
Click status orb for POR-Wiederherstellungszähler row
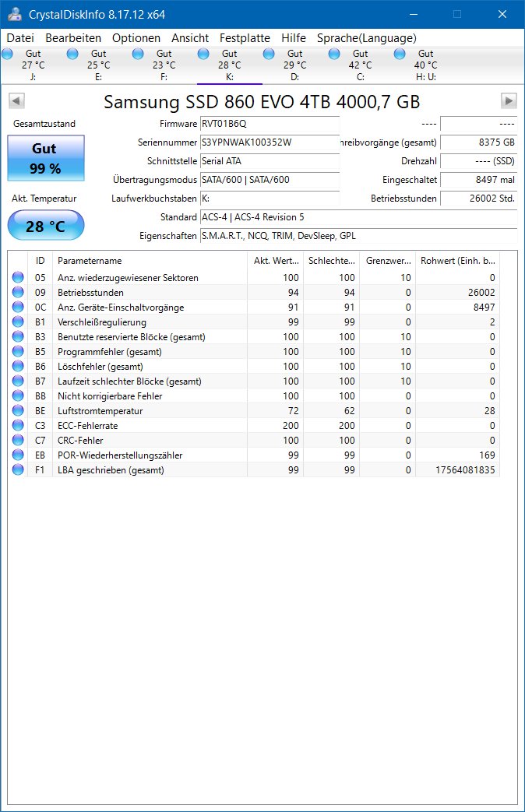(x=18, y=455)
